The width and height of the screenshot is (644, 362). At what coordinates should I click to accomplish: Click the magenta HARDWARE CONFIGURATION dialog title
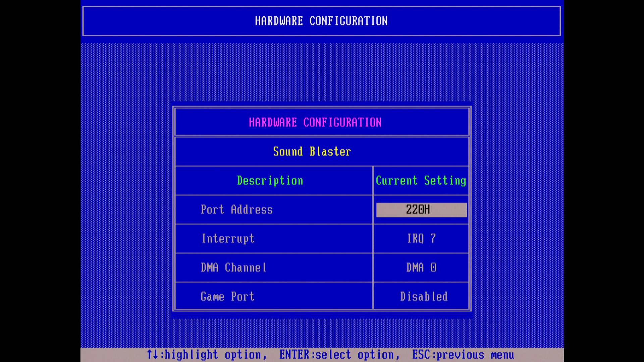[315, 122]
